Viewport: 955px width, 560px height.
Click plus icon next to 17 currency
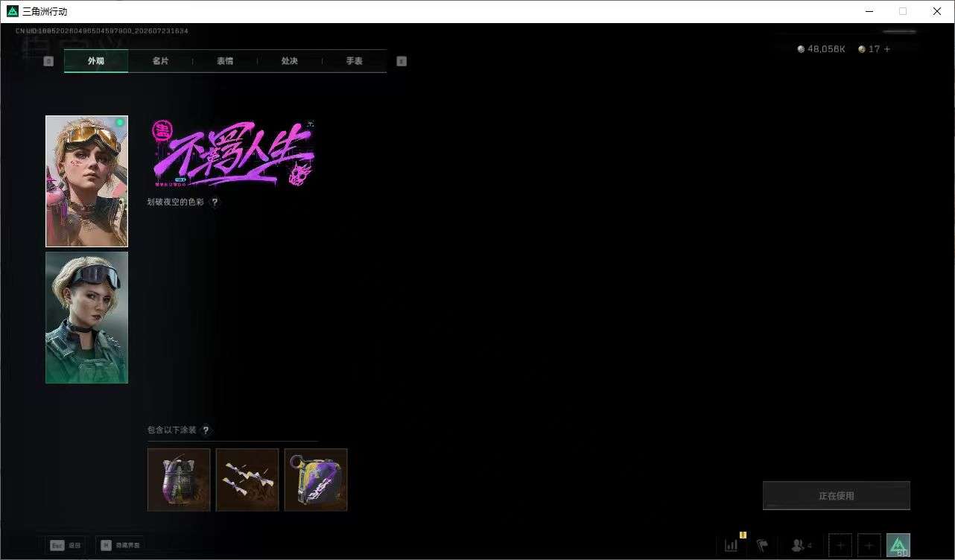point(887,49)
